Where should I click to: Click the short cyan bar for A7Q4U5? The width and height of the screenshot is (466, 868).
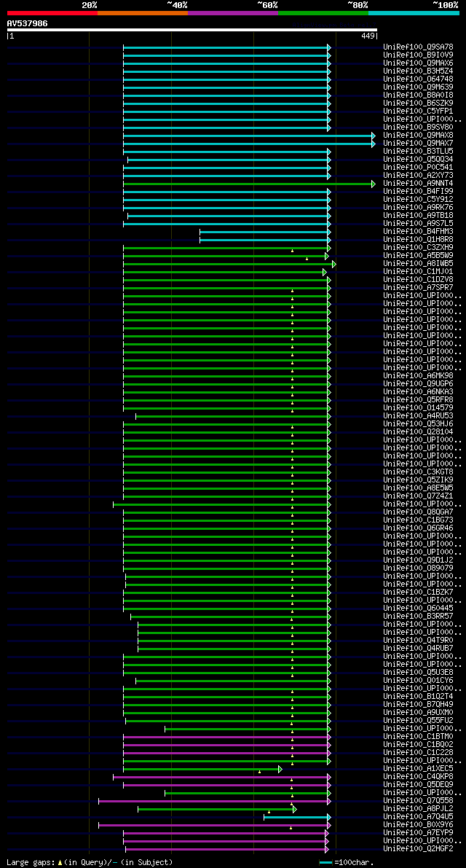coord(297,818)
